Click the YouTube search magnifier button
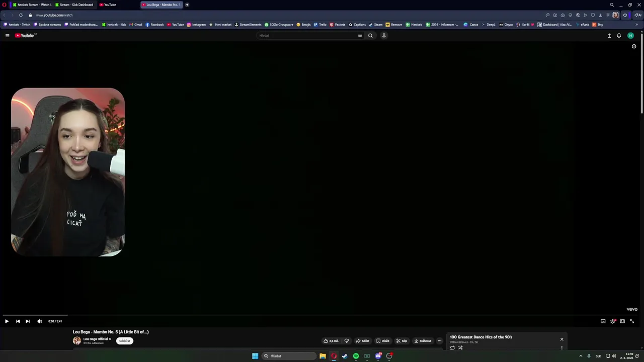Screen dimensions: 644x362 point(370,36)
